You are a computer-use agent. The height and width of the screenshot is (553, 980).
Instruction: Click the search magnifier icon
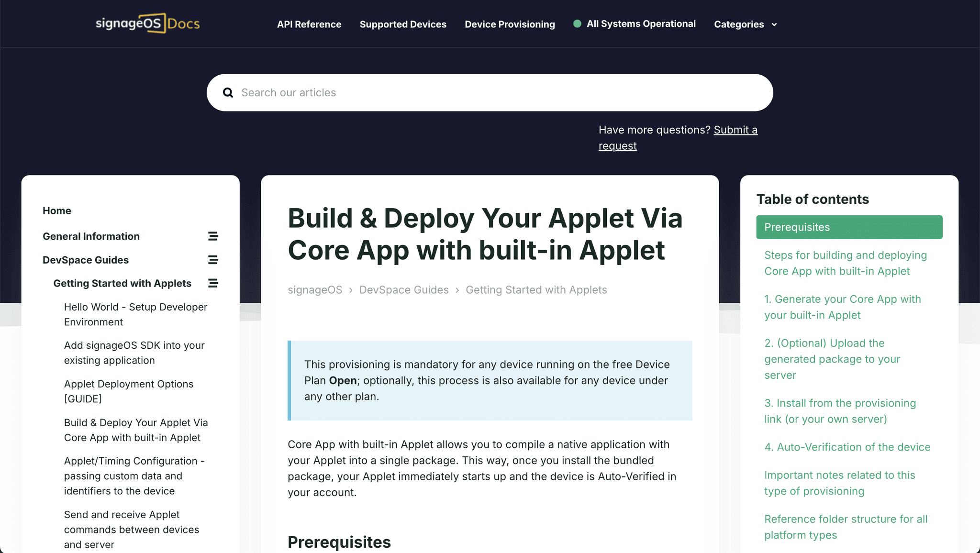(228, 92)
